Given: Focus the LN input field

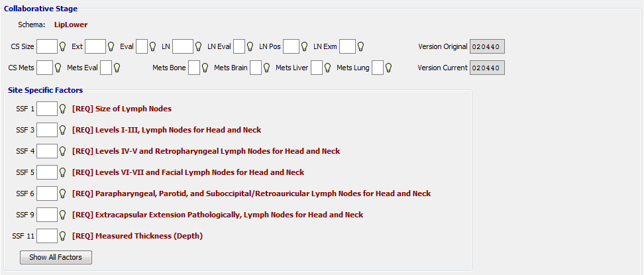Looking at the screenshot, I should pyautogui.click(x=183, y=46).
